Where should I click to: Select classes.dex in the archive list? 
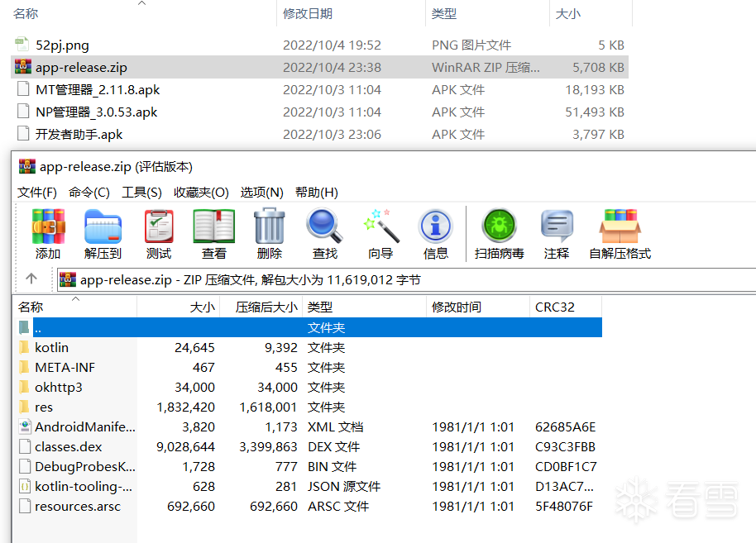(69, 447)
